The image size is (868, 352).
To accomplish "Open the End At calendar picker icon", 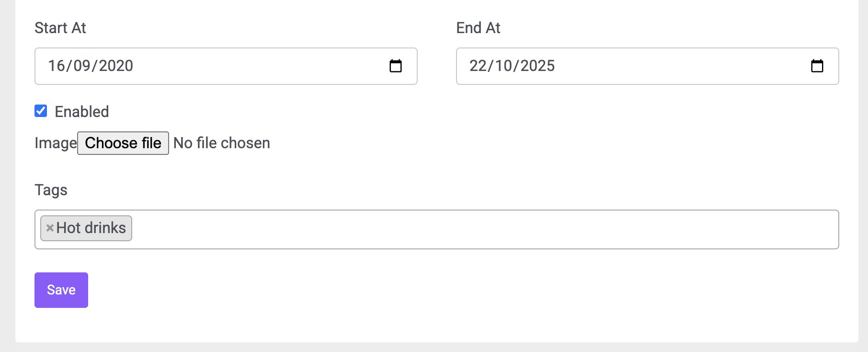I will tap(817, 66).
